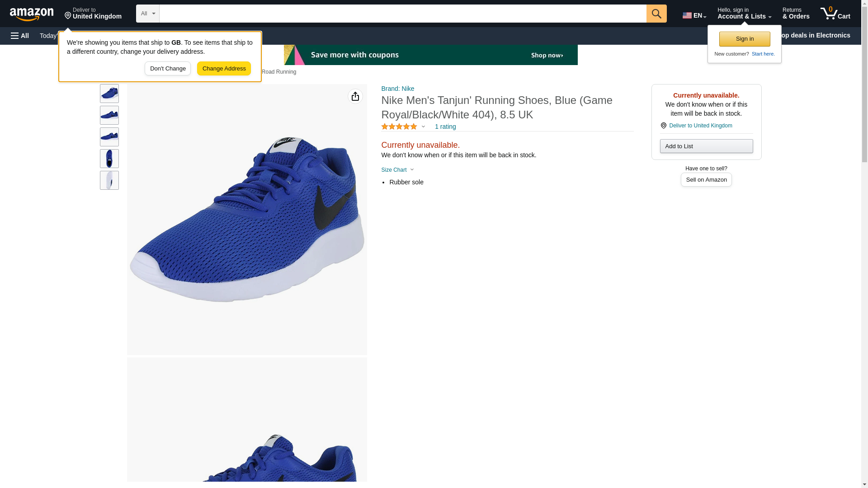Click the Sign in button
The width and height of the screenshot is (868, 488).
click(x=745, y=39)
